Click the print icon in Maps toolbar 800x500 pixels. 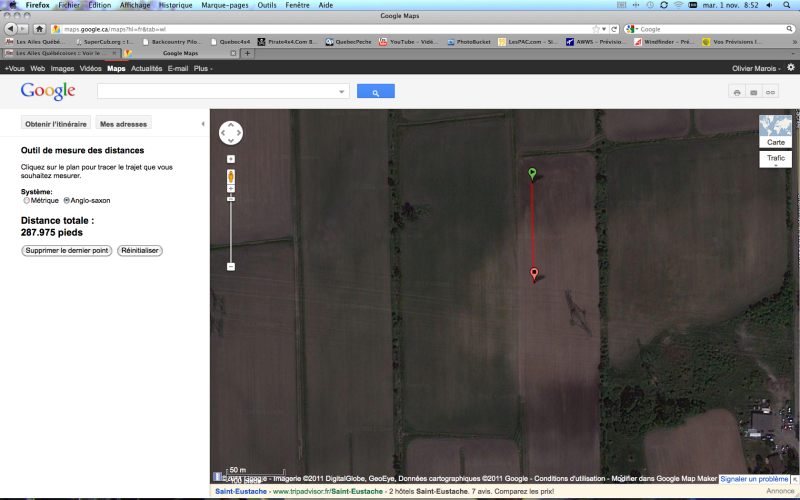(x=737, y=92)
